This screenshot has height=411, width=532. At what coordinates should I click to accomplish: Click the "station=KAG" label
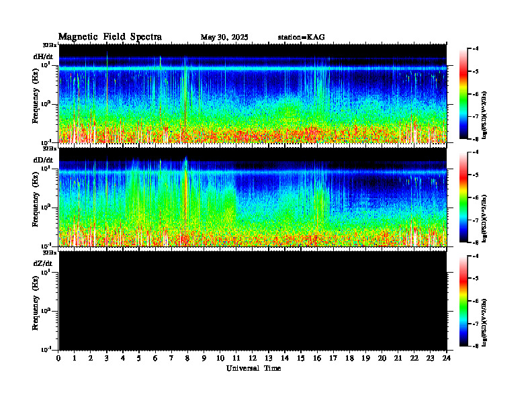tap(302, 38)
